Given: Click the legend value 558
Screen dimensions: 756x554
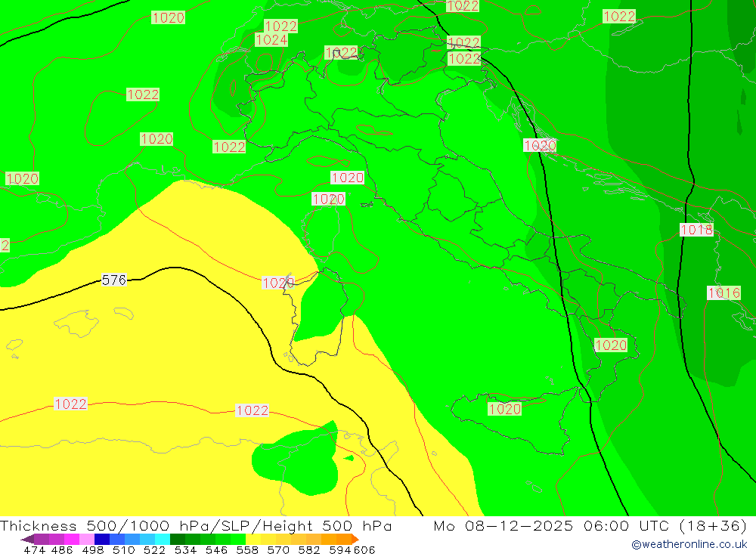Looking at the screenshot, I should 247,549.
